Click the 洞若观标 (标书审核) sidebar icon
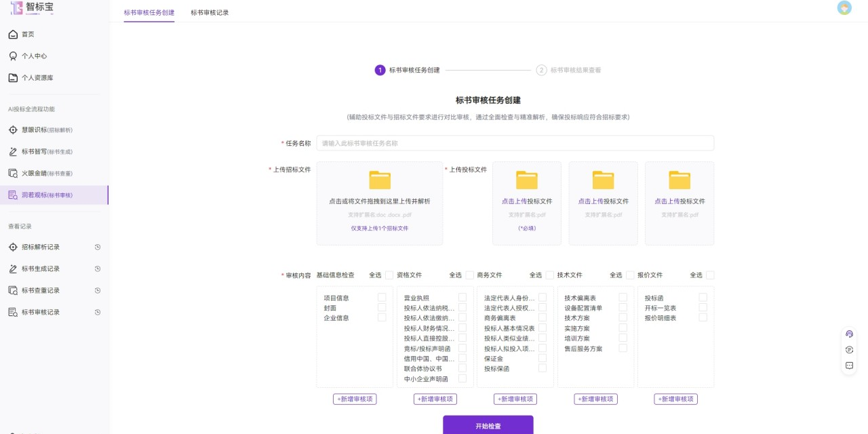Image resolution: width=868 pixels, height=434 pixels. coord(14,195)
